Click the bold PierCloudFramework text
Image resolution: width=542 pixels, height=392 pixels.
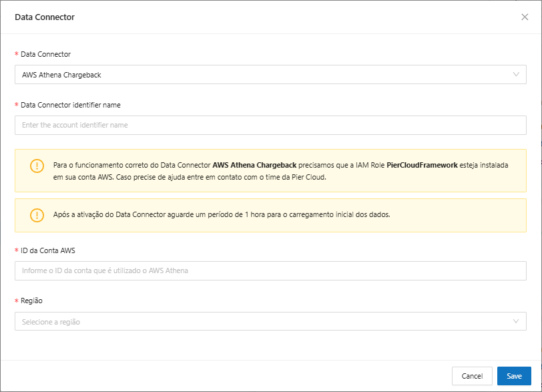pyautogui.click(x=422, y=164)
